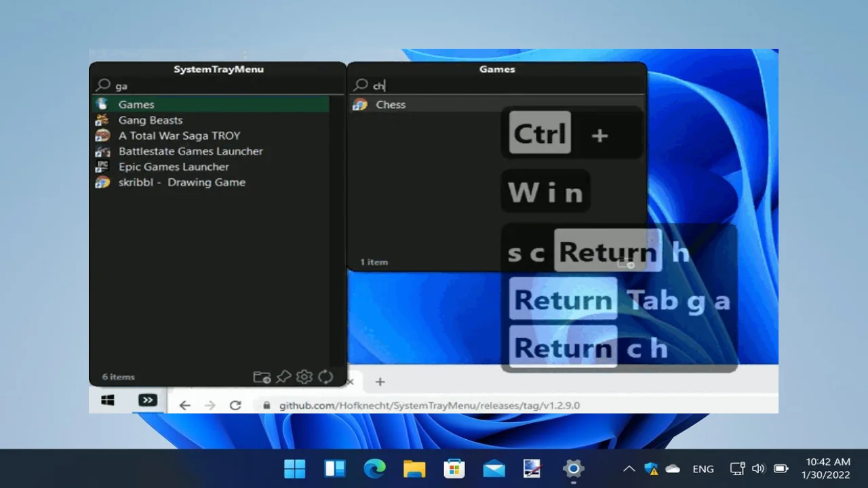Click the search magnifier in Games menu
The image size is (868, 488).
pos(361,85)
